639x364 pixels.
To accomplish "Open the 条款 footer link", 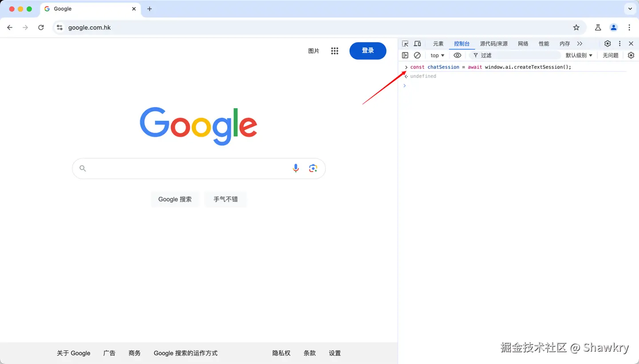I will tap(310, 353).
